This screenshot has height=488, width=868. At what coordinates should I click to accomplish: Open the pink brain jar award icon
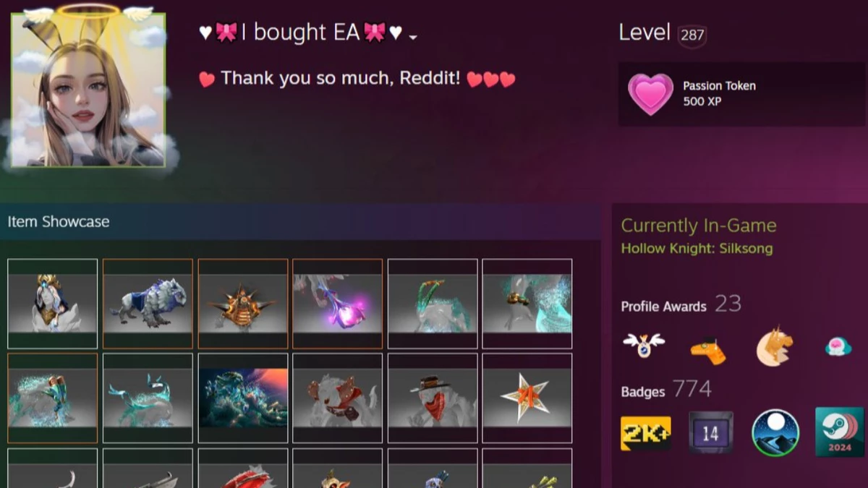pyautogui.click(x=838, y=347)
